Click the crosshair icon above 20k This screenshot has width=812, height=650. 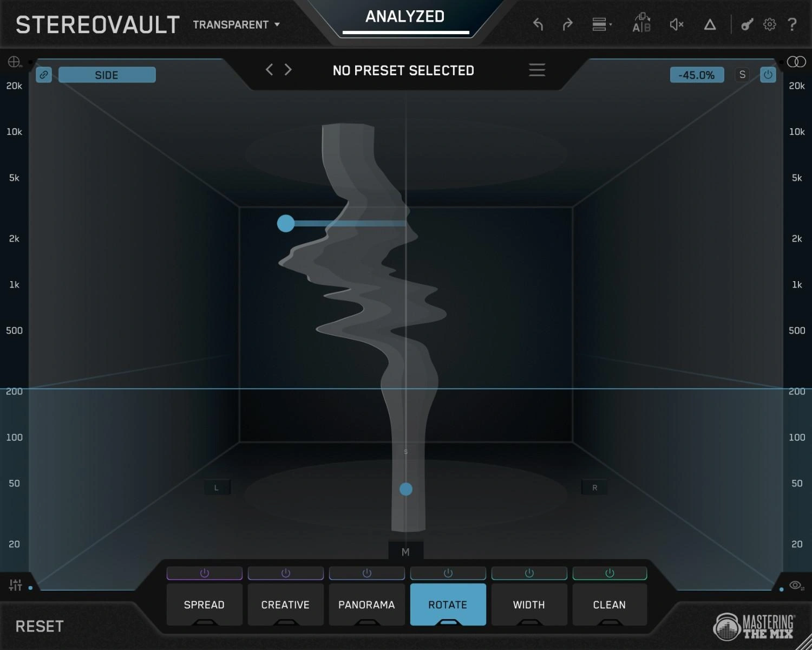[x=14, y=62]
